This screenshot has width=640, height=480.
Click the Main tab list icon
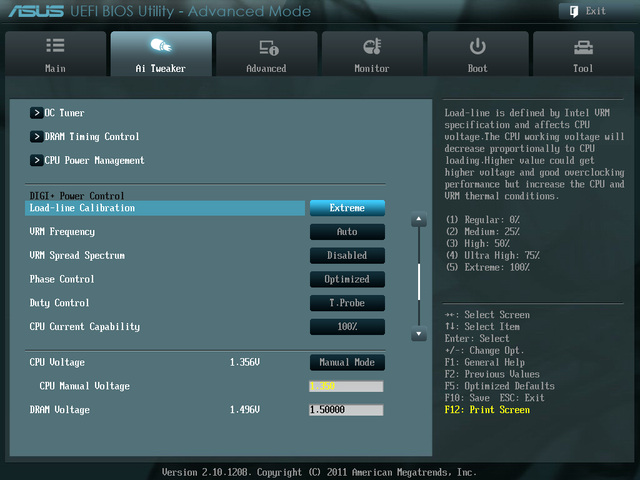55,45
